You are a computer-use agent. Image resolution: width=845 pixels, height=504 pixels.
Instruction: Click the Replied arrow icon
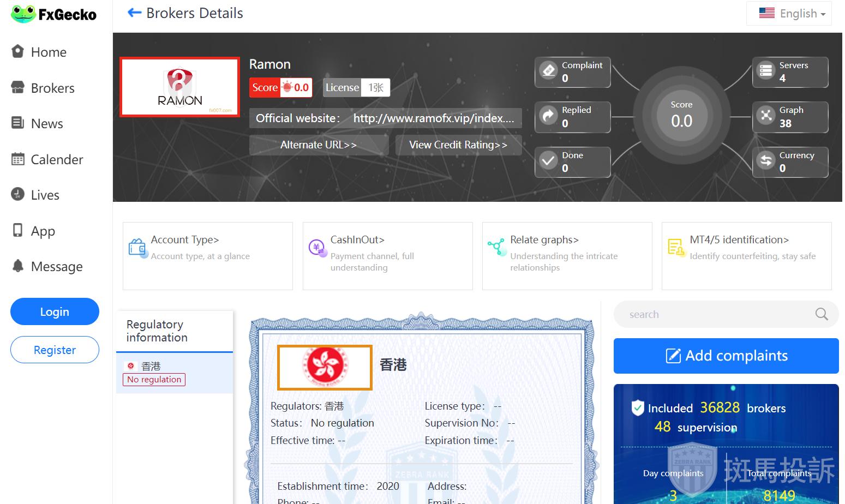[x=548, y=116]
